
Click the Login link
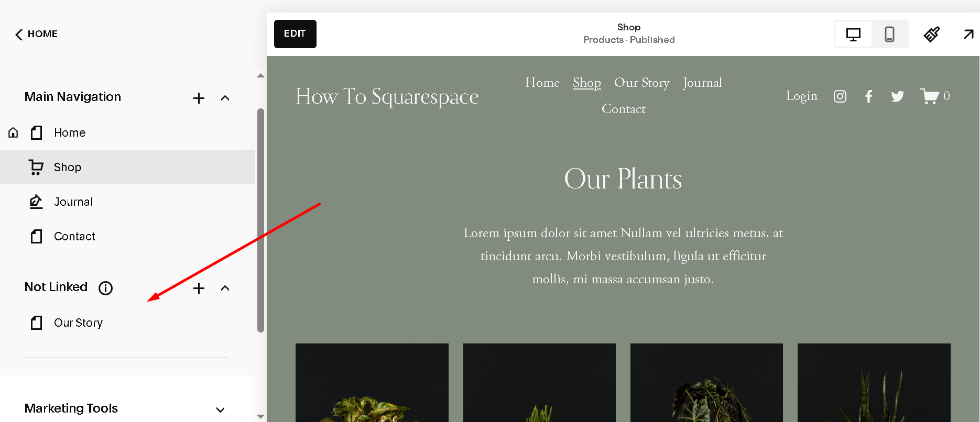(x=802, y=96)
